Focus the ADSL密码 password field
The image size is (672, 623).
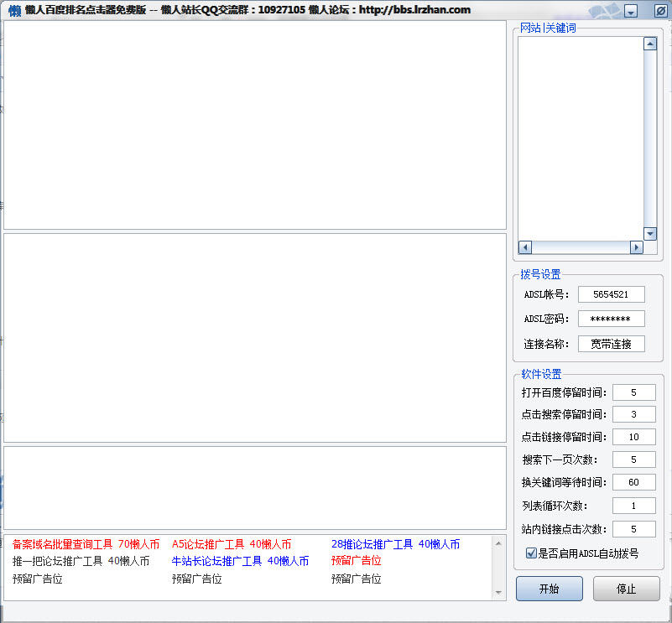coord(611,319)
